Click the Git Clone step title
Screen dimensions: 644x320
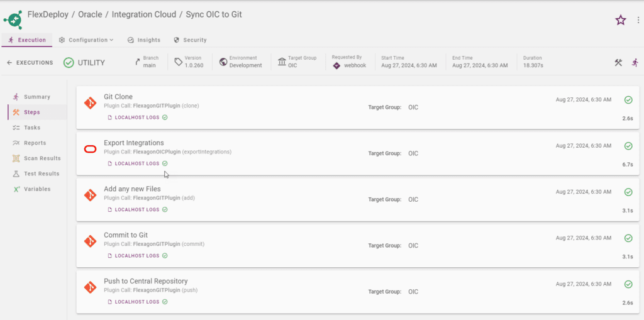click(x=118, y=97)
